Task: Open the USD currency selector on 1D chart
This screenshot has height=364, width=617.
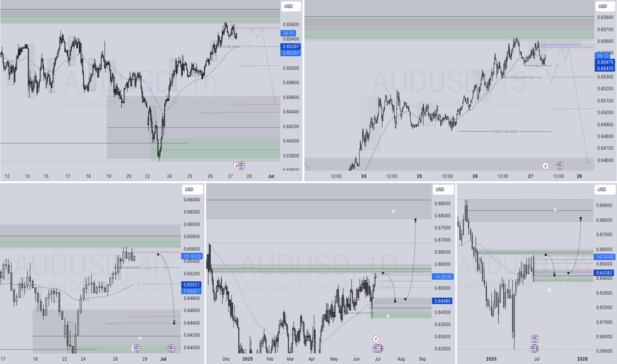Action: point(442,190)
